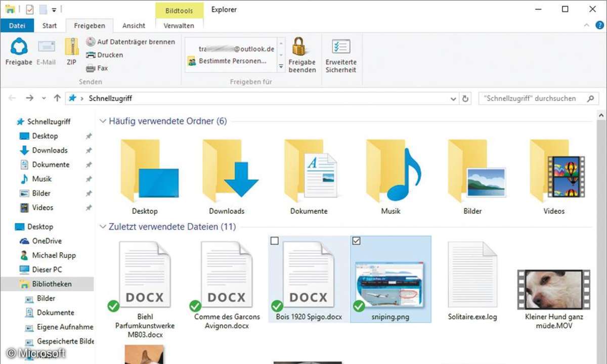Open the Explorer help question mark

click(599, 25)
